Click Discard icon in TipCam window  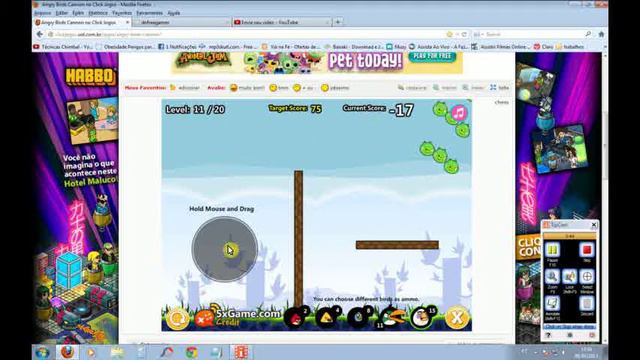point(587,304)
